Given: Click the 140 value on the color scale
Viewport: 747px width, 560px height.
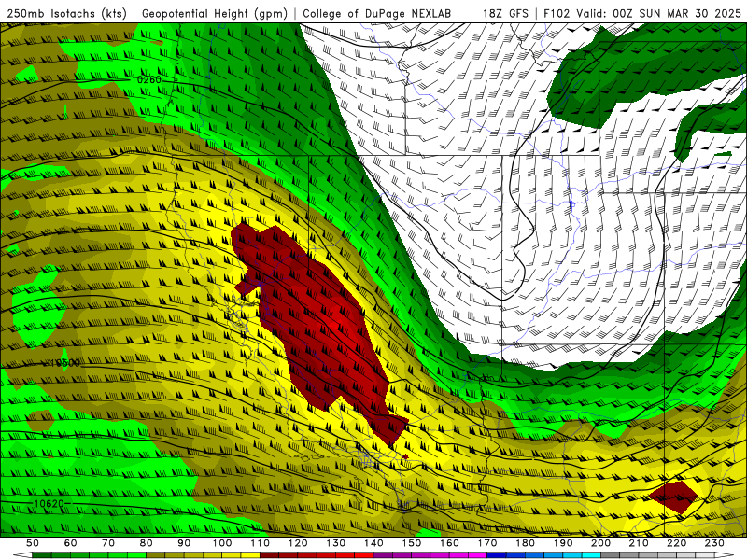Looking at the screenshot, I should 373,543.
